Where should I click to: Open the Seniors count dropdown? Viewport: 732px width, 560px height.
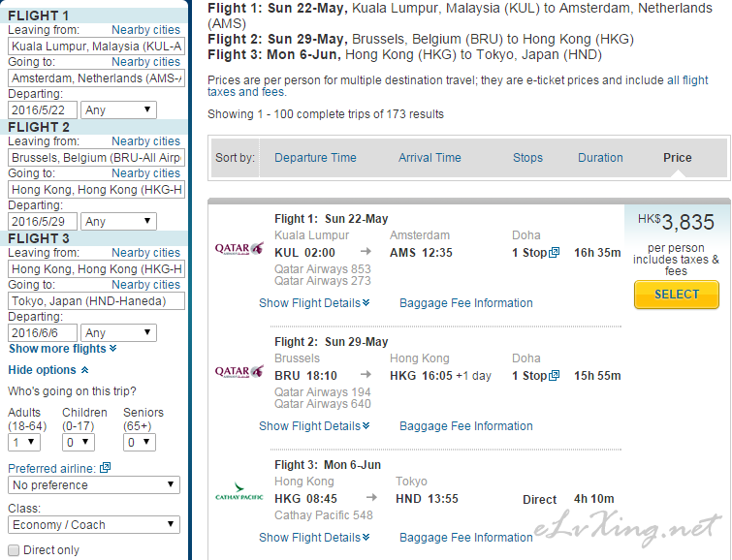(x=139, y=443)
